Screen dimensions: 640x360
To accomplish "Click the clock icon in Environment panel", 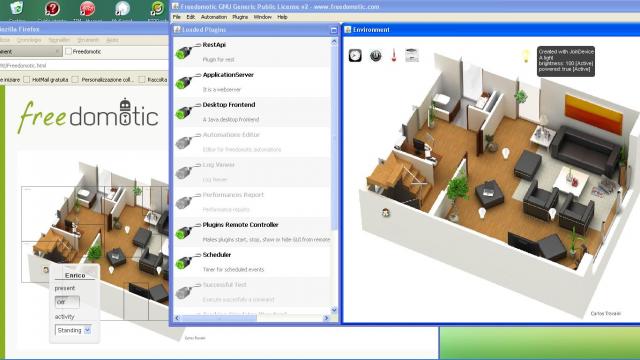I will tap(355, 56).
